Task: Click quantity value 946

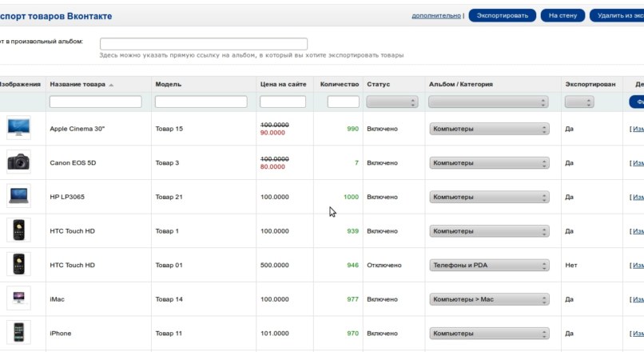Action: (353, 266)
